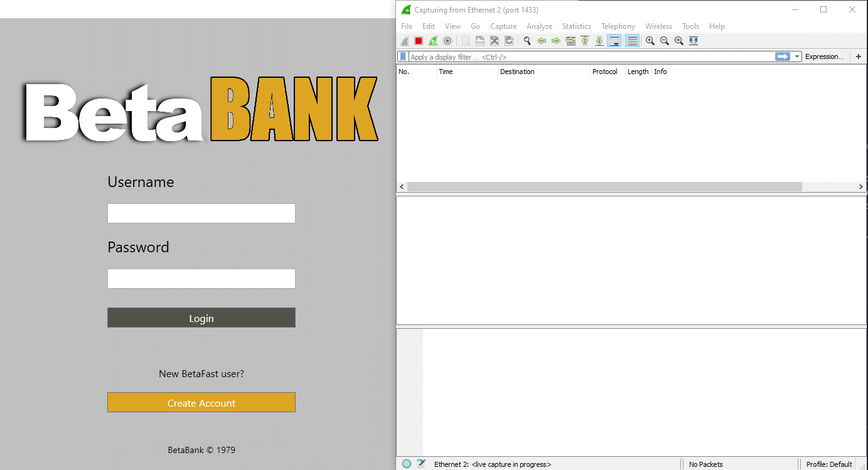868x470 pixels.
Task: Go to the first packet with the up arrow
Action: (x=584, y=40)
